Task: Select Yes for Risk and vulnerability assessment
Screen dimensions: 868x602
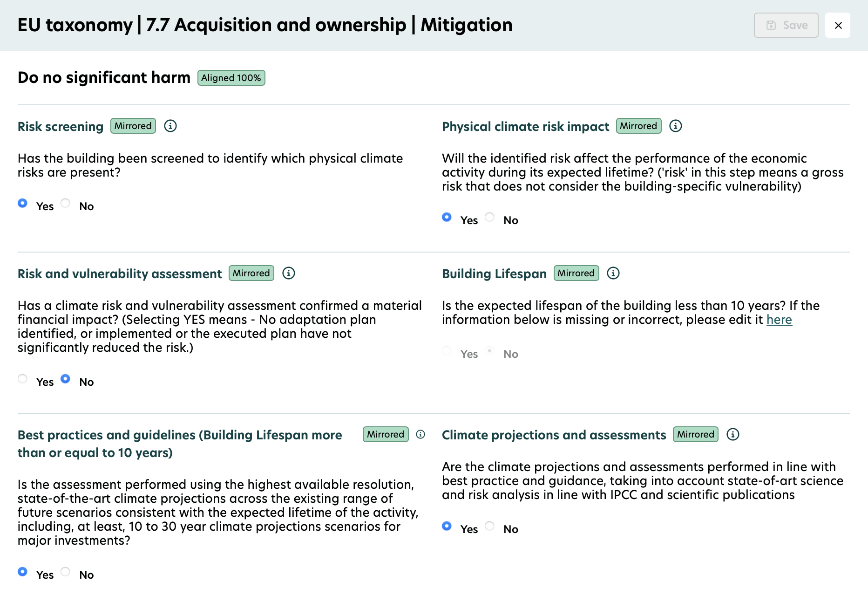Action: click(22, 379)
